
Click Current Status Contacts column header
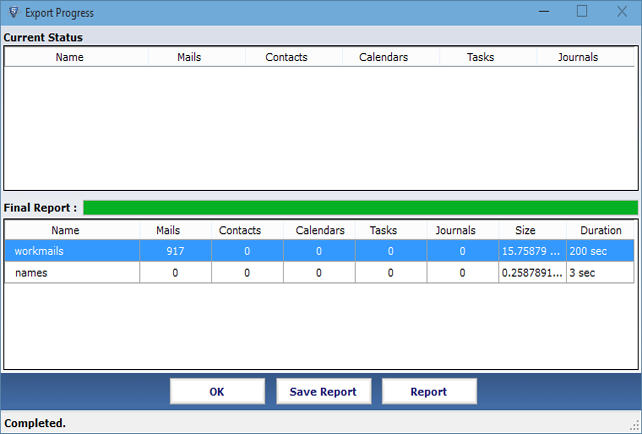pos(294,57)
